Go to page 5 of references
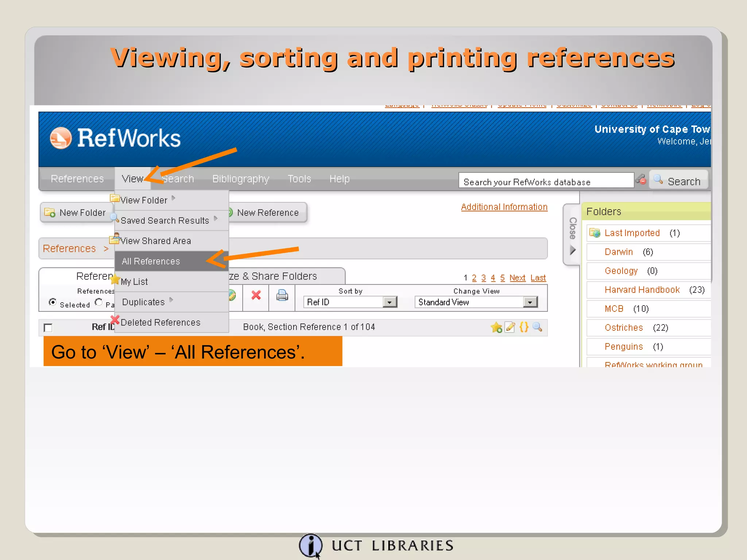 [x=502, y=278]
